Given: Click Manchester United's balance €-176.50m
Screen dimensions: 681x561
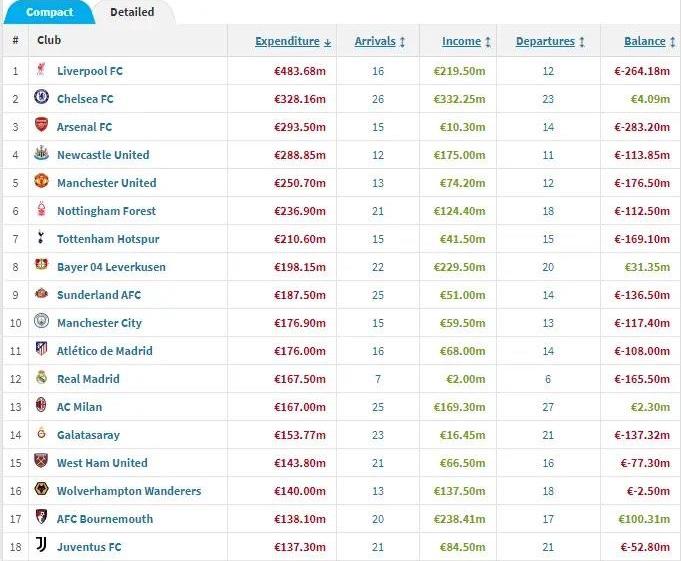Looking at the screenshot, I should 642,183.
